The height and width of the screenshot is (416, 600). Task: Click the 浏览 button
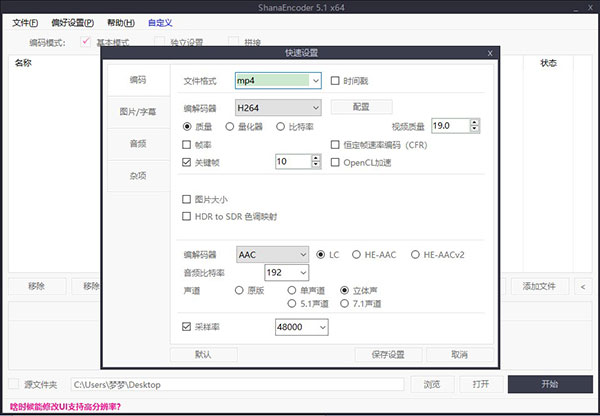pos(432,384)
